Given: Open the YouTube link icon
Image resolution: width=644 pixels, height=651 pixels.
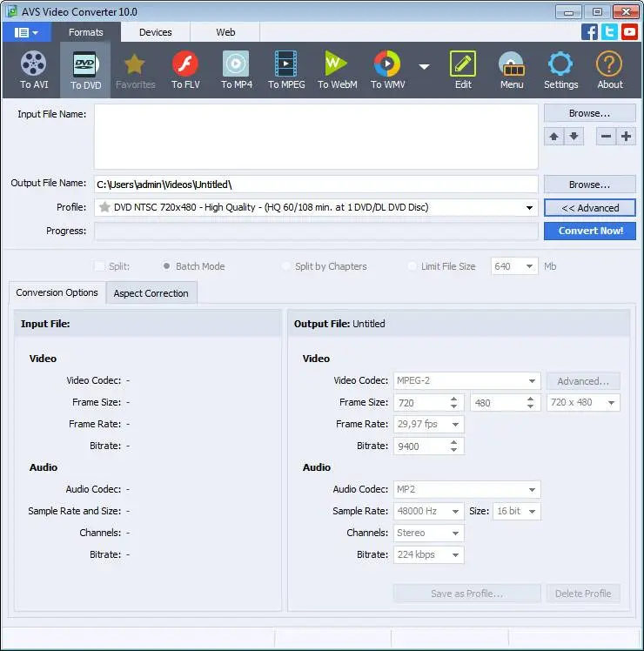Looking at the screenshot, I should (x=629, y=32).
